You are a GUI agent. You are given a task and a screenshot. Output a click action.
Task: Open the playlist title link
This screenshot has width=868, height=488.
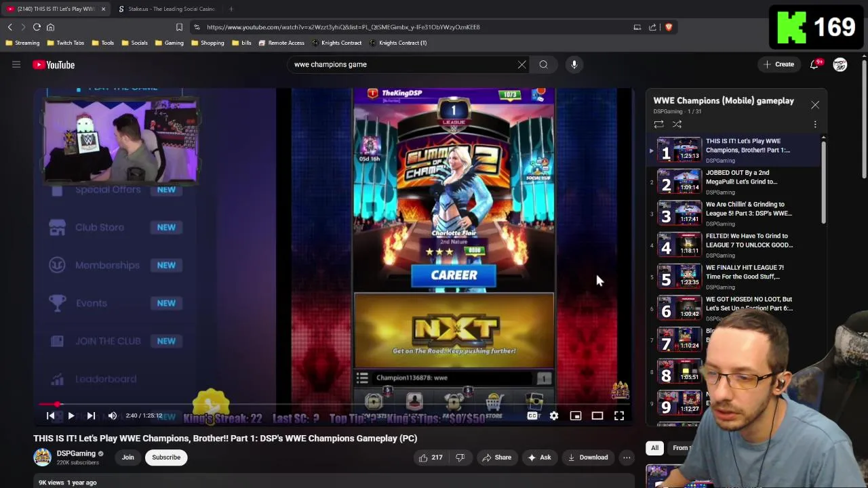click(724, 101)
